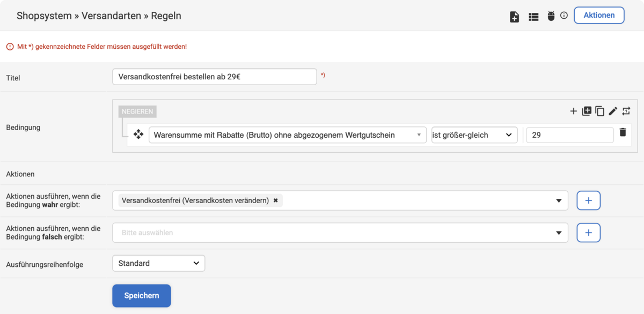Screen dimensions: 644x314
Task: Click the mandatory fields warning message
Action: pos(102,47)
